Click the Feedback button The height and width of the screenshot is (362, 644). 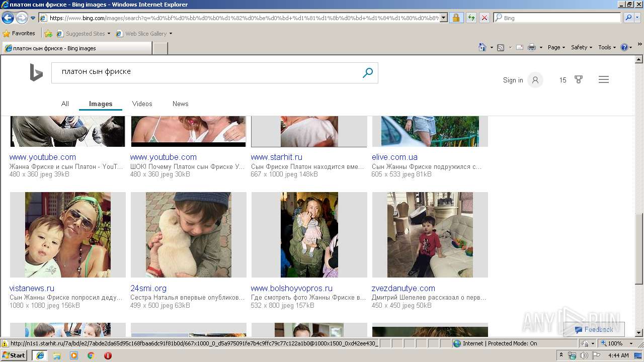pos(594,329)
